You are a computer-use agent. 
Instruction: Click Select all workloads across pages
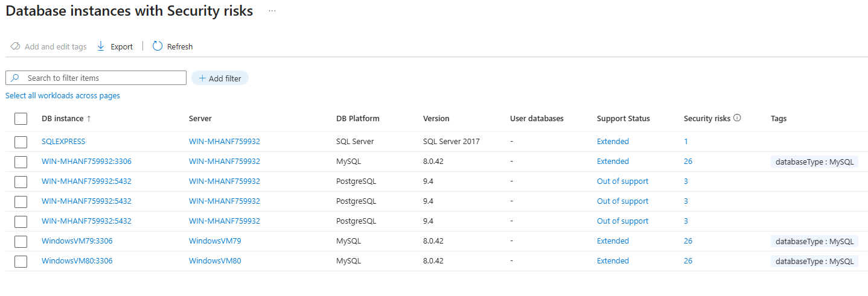pos(63,96)
